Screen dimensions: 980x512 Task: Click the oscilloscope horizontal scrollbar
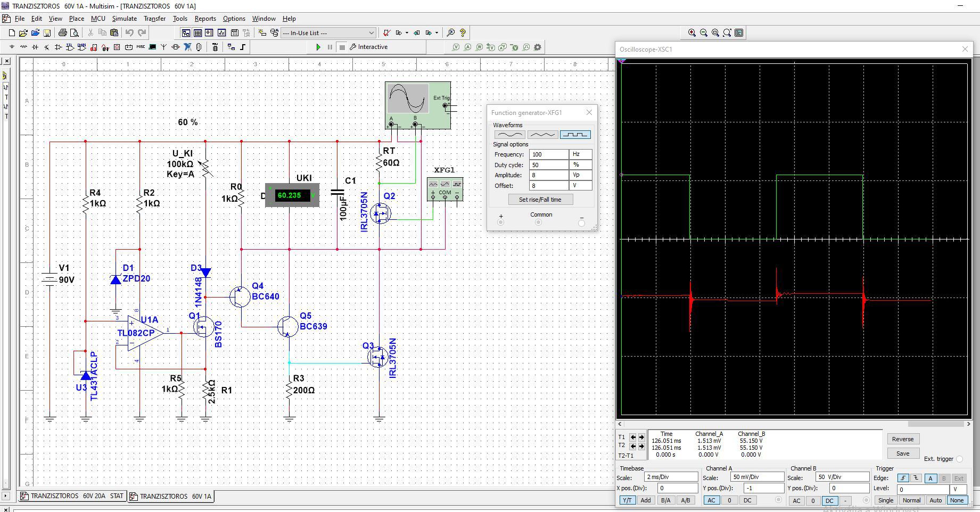click(x=793, y=424)
